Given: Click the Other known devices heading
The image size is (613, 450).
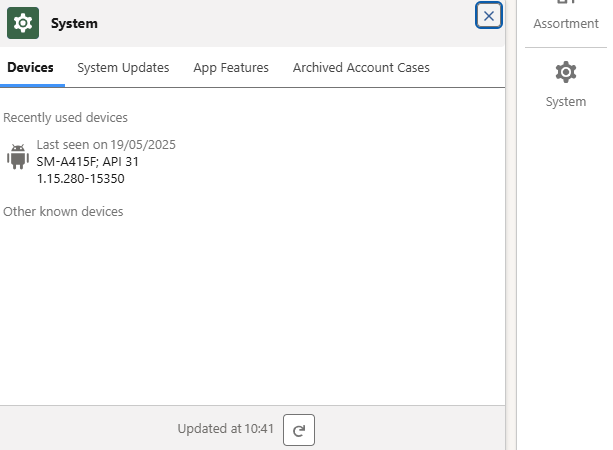Looking at the screenshot, I should click(63, 212).
